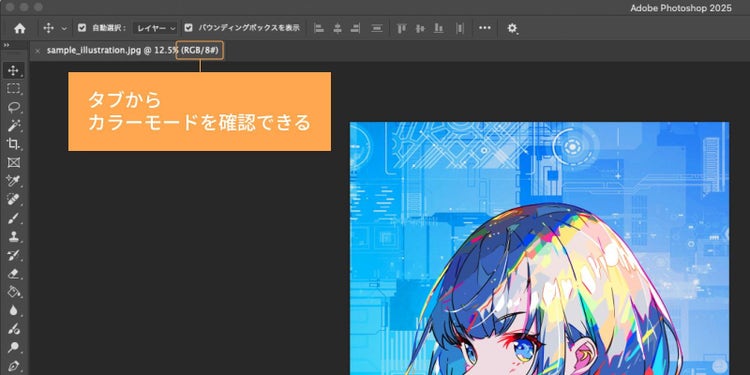Select the Adjustment Brush tool
This screenshot has width=750, height=375.
13,329
